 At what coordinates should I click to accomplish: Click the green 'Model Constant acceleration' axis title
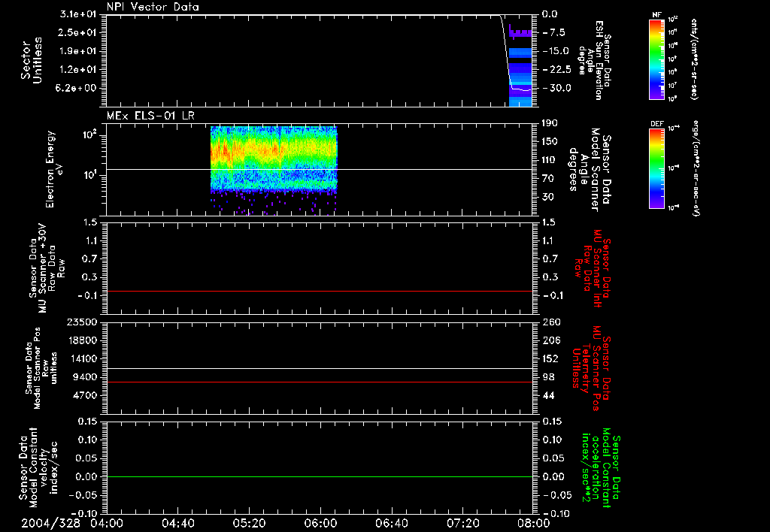(601, 469)
